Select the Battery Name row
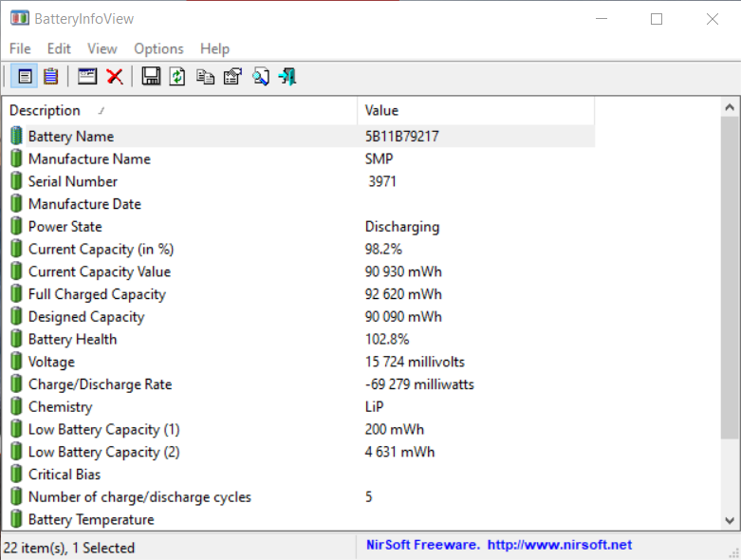741x560 pixels. tap(302, 136)
